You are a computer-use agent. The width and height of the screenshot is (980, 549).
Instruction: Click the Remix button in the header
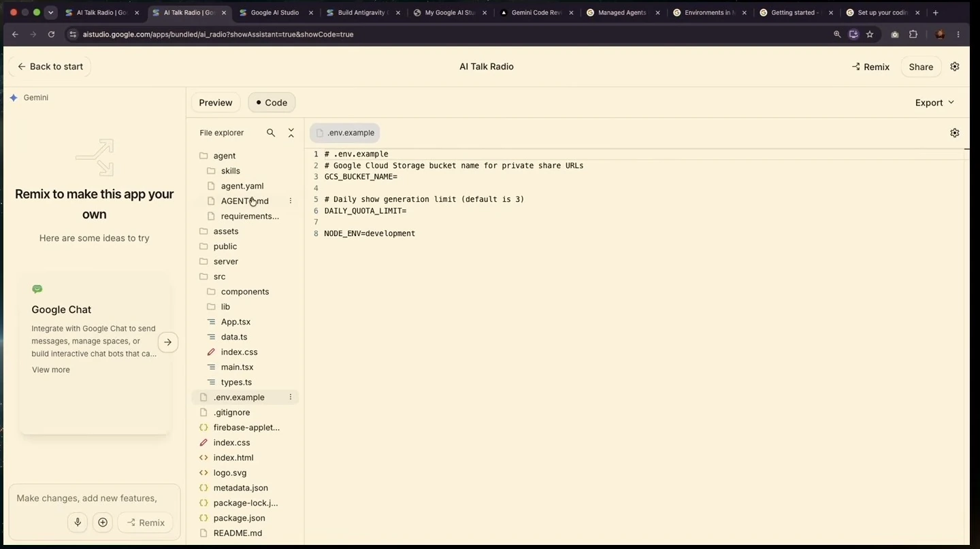870,67
